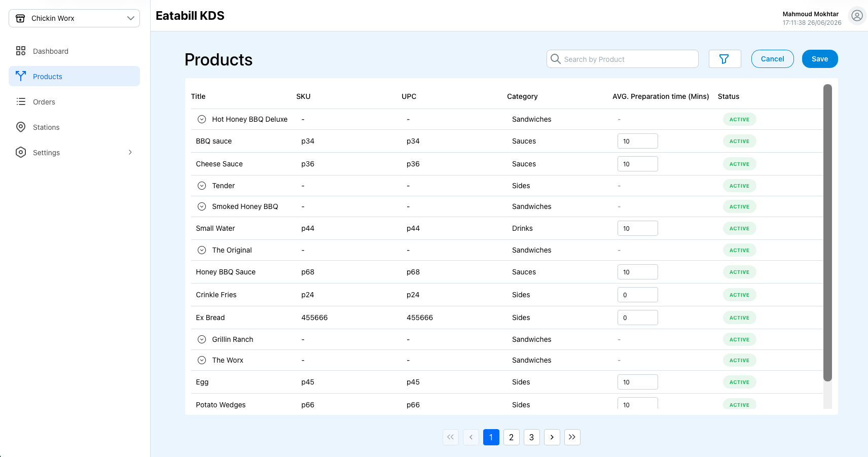Edit BBQ sauce preparation time field

(x=637, y=141)
